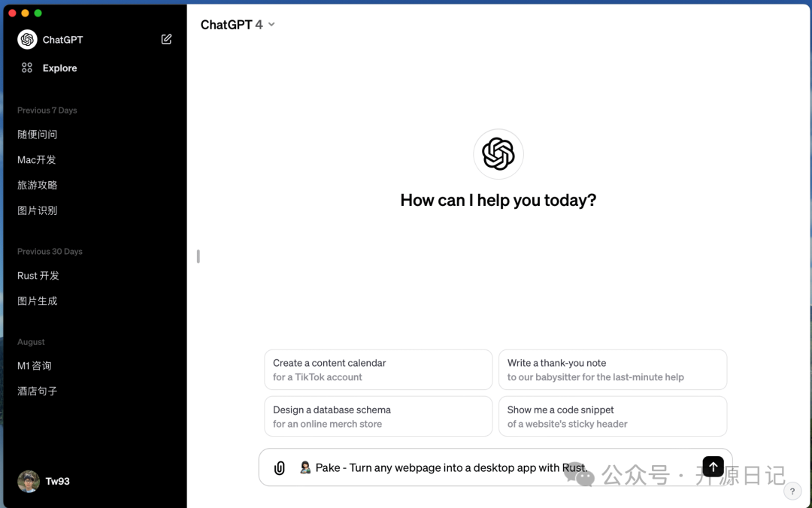The image size is (812, 508).
Task: Open the 图片生成 conversation
Action: click(38, 301)
